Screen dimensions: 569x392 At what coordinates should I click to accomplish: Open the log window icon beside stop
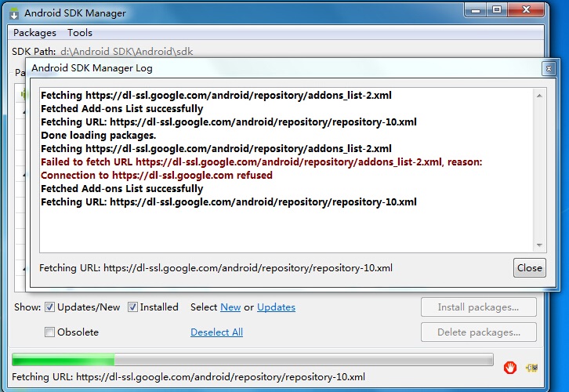pyautogui.click(x=531, y=368)
